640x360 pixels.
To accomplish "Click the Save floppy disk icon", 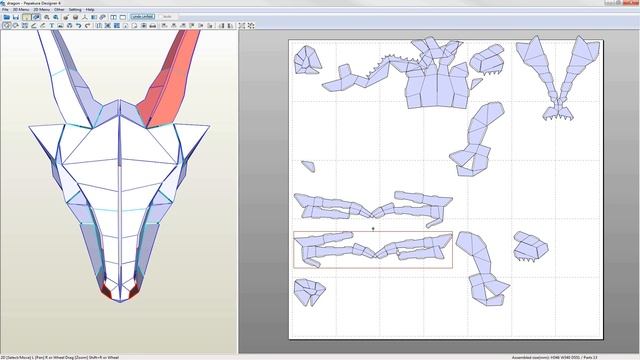I will 16,17.
